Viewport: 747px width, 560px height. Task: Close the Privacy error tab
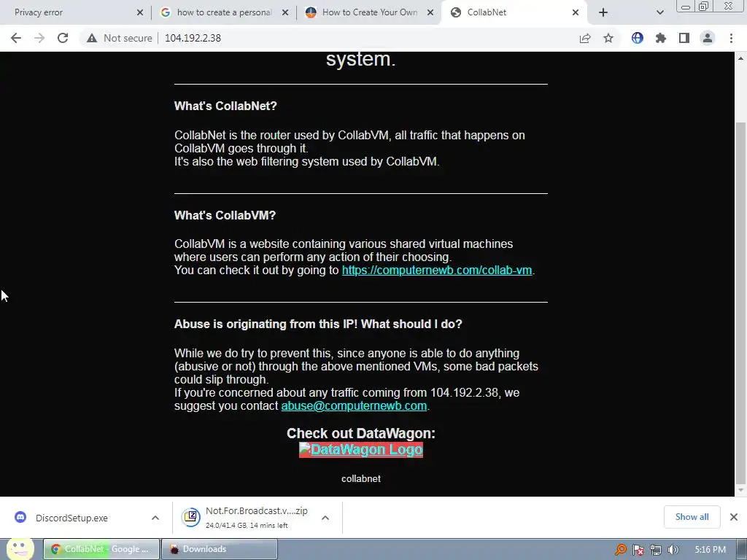[x=139, y=12]
